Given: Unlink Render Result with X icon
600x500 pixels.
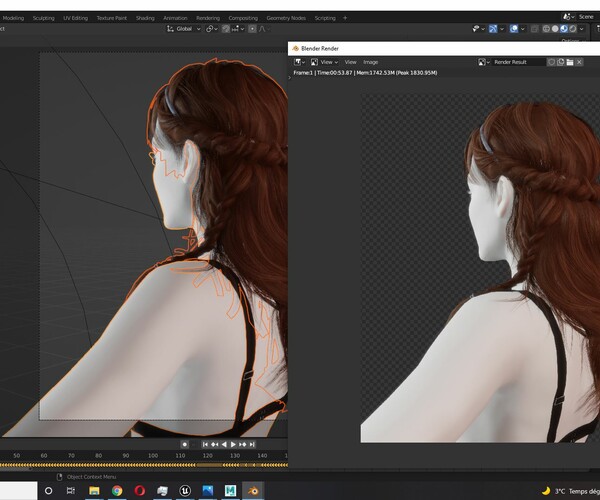Looking at the screenshot, I should (579, 62).
